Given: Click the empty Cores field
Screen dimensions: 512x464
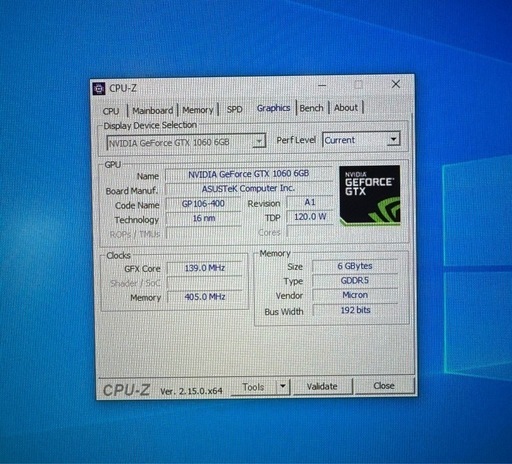Looking at the screenshot, I should pyautogui.click(x=310, y=231).
